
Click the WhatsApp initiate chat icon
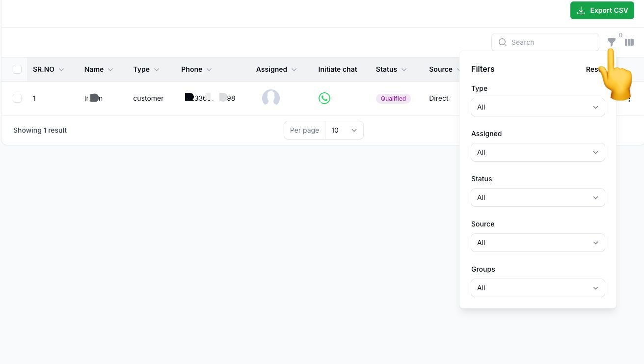(324, 98)
